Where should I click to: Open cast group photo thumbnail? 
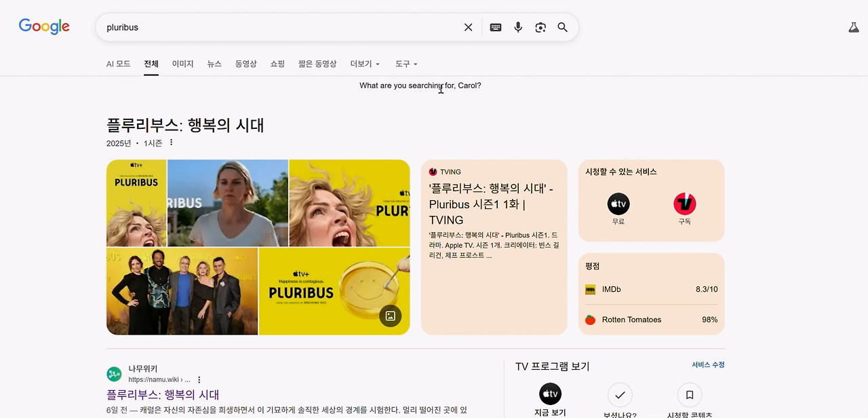coord(182,291)
